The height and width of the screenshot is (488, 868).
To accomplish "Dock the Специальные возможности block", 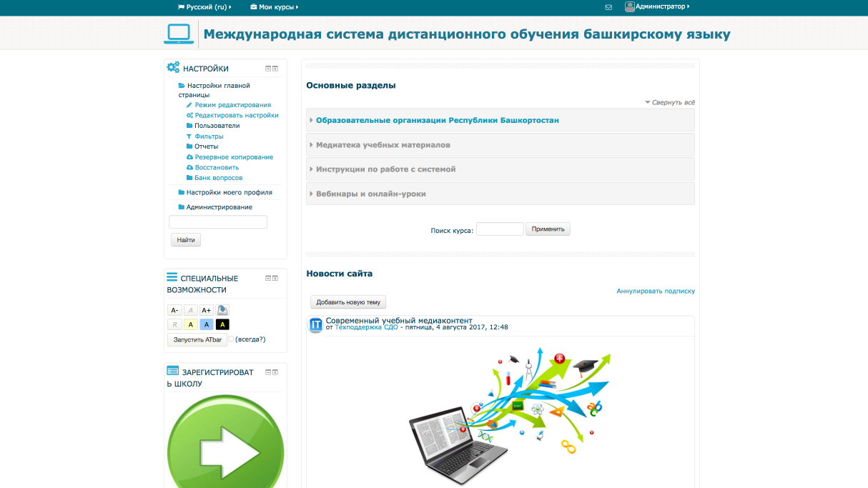I will click(x=275, y=278).
